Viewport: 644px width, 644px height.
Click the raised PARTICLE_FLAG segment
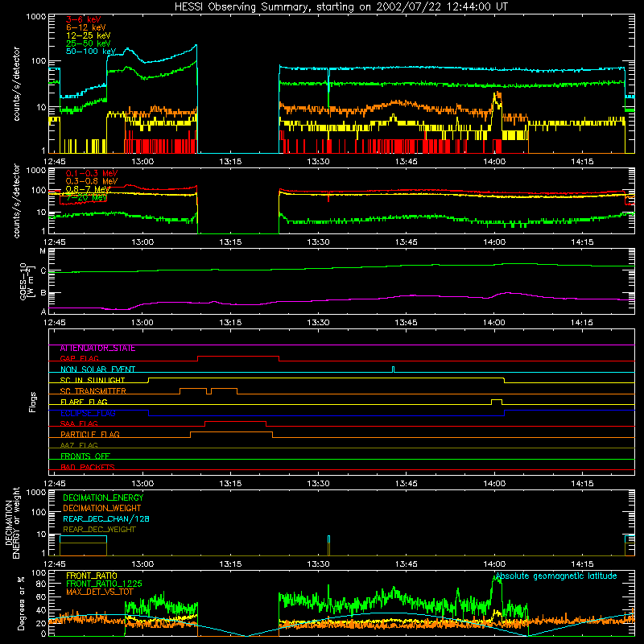[231, 432]
